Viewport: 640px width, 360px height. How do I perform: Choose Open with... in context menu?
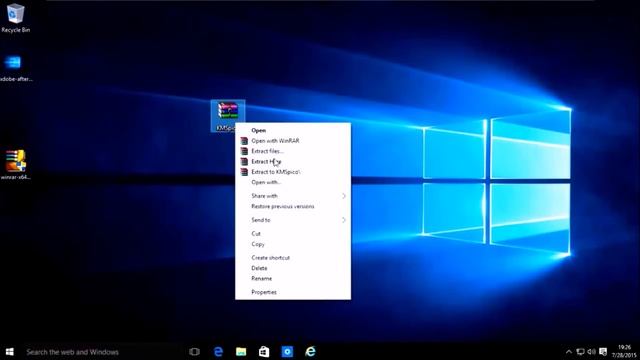coord(266,182)
